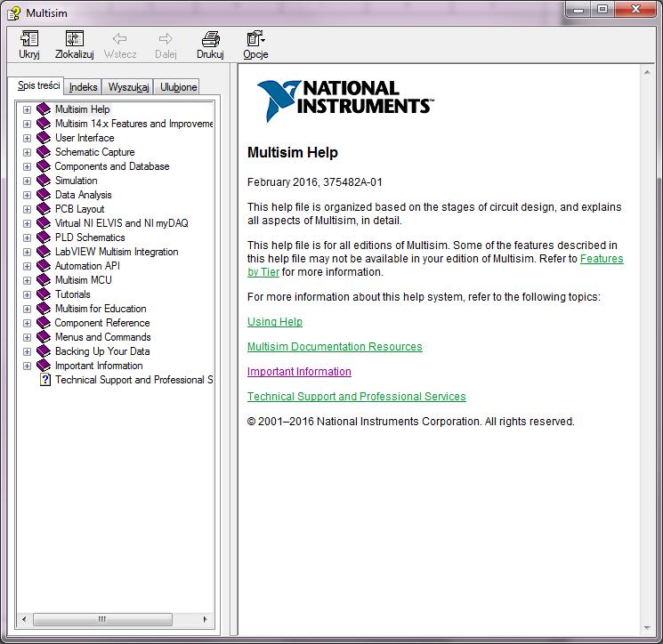This screenshot has width=663, height=644.
Task: Click the book icon beside PCB Layout
Action: click(x=44, y=209)
